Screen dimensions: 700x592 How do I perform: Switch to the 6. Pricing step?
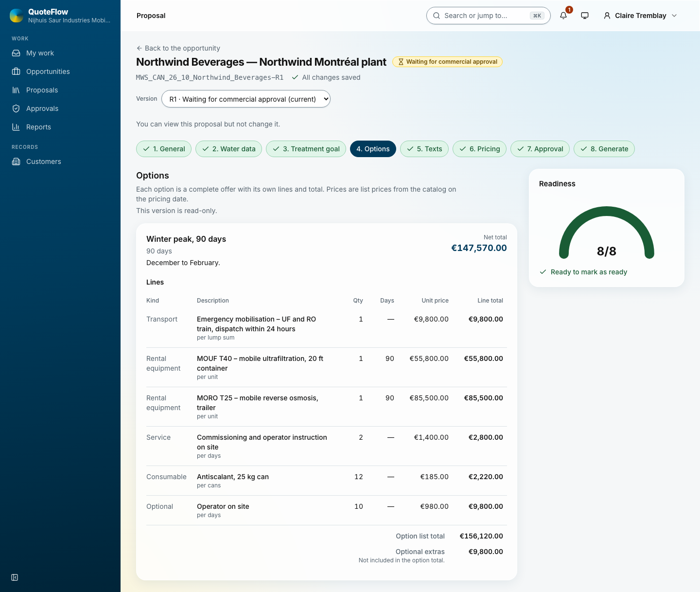coord(479,149)
